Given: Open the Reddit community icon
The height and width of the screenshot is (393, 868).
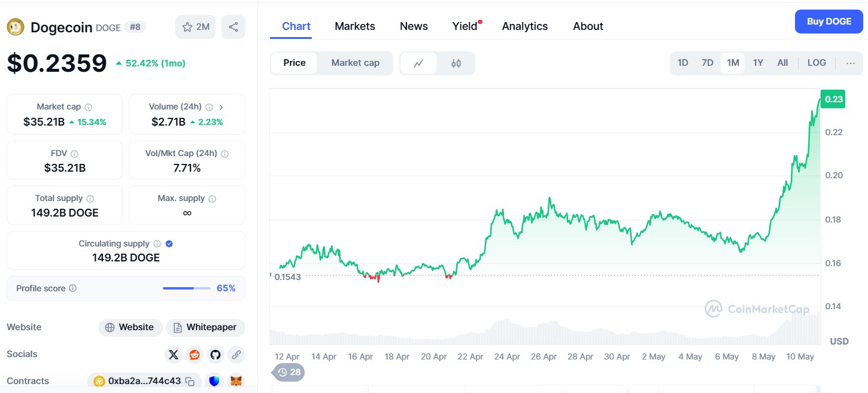Looking at the screenshot, I should pos(194,354).
